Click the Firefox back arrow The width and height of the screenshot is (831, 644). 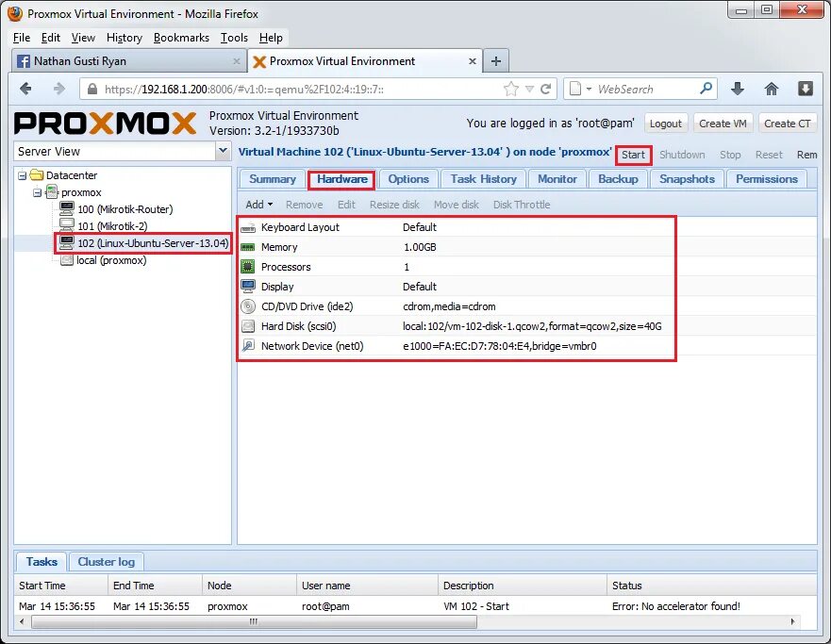(25, 89)
